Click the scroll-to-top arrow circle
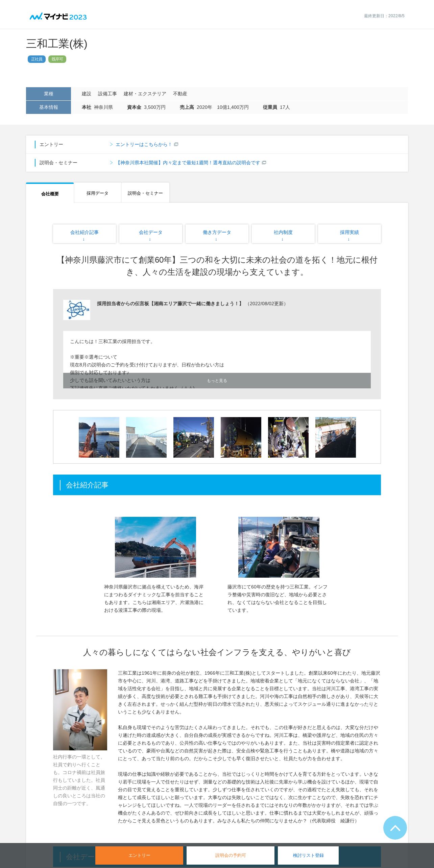 tap(395, 828)
